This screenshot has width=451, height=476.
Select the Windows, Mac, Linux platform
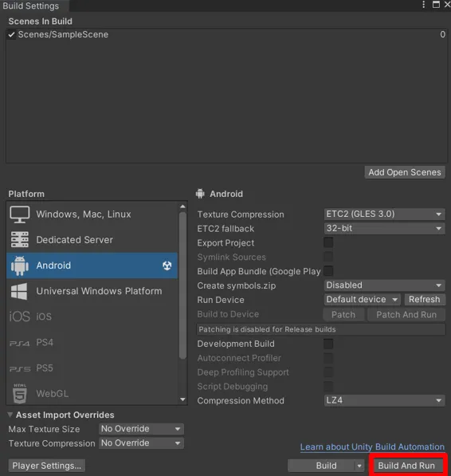pyautogui.click(x=92, y=214)
